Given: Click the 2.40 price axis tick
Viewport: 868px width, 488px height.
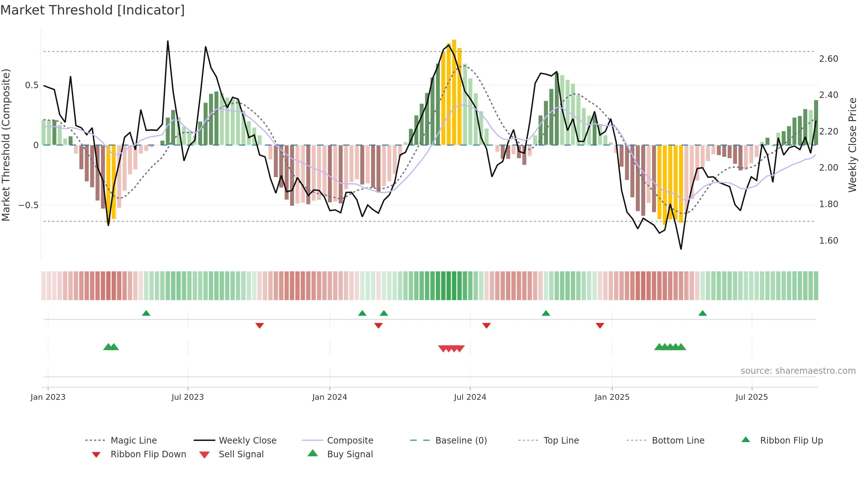Looking at the screenshot, I should [829, 95].
